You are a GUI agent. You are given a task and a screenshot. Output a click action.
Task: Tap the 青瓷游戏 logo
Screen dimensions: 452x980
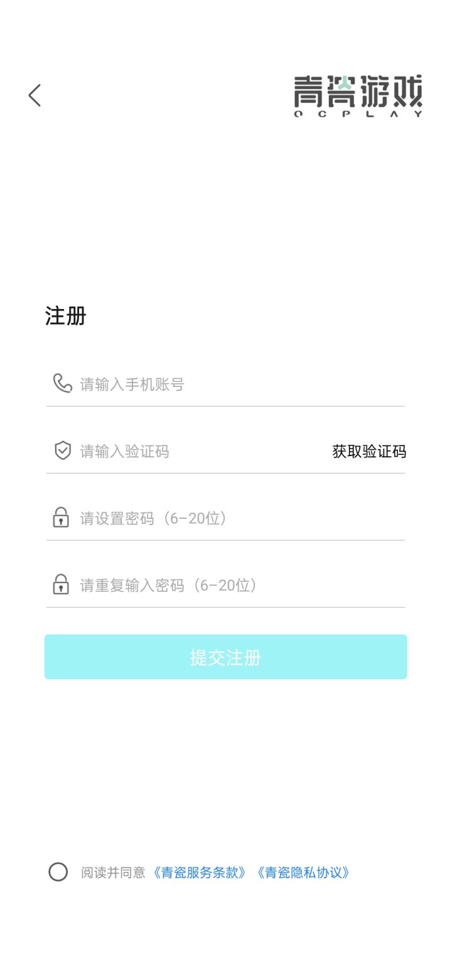point(358,95)
